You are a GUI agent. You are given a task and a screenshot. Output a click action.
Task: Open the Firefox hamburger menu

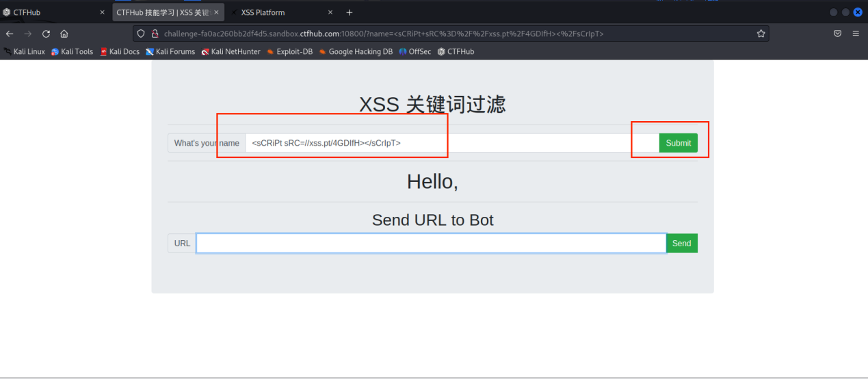856,34
